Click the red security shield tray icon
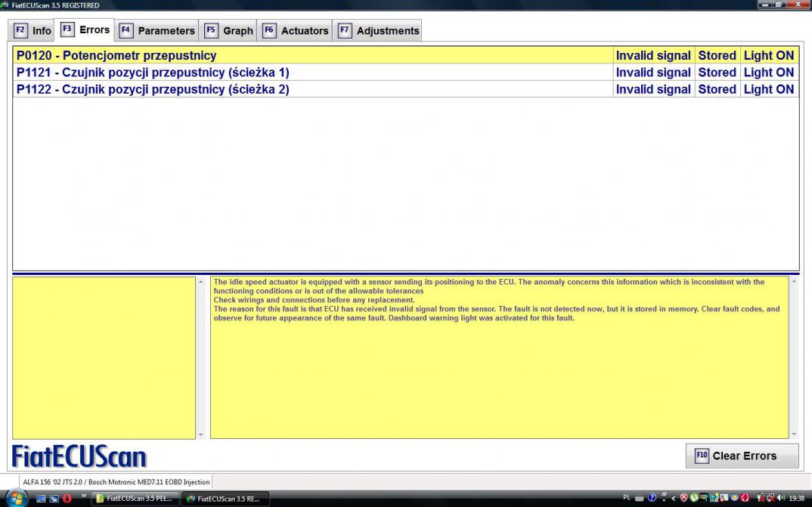This screenshot has width=812, height=507. pyautogui.click(x=684, y=498)
